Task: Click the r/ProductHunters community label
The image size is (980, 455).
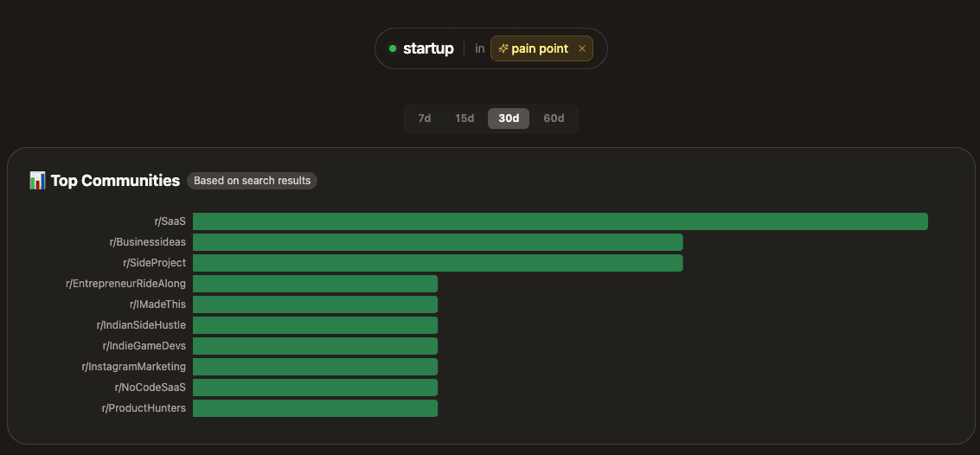Action: click(144, 408)
